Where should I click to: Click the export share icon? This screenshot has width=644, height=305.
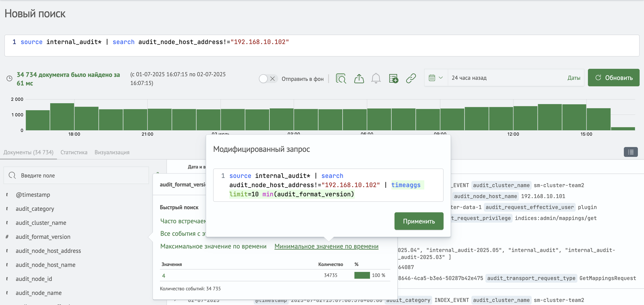point(359,78)
